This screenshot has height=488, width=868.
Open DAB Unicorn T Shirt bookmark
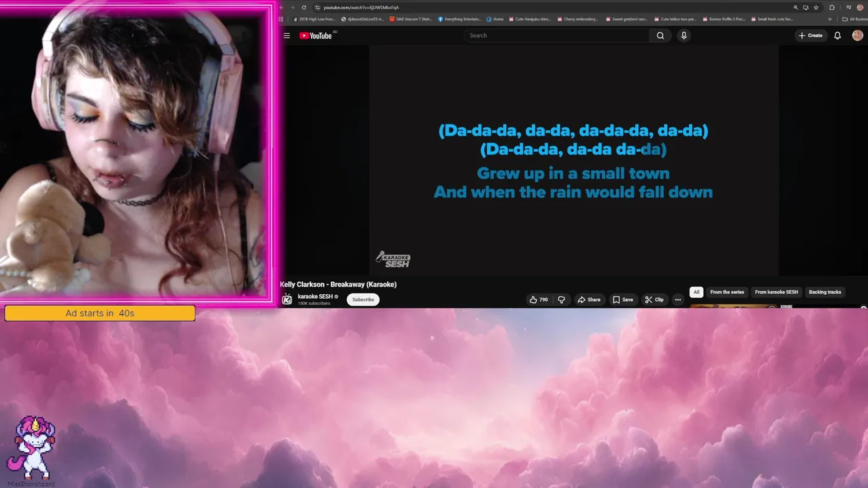(x=411, y=19)
